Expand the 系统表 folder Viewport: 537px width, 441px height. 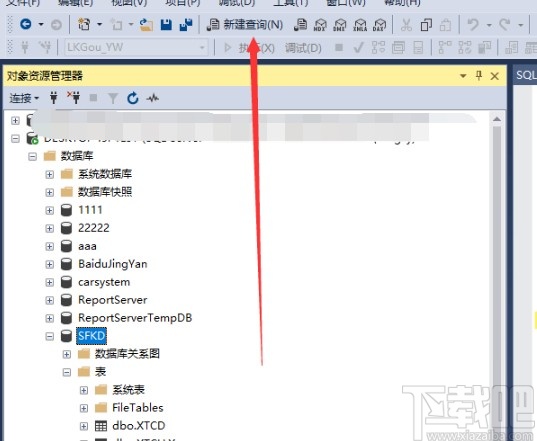pyautogui.click(x=84, y=390)
